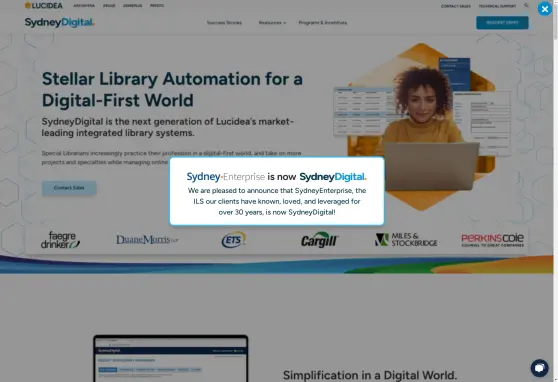Open the ArchivEra top link
Screen dimensions: 558x382
84,6
